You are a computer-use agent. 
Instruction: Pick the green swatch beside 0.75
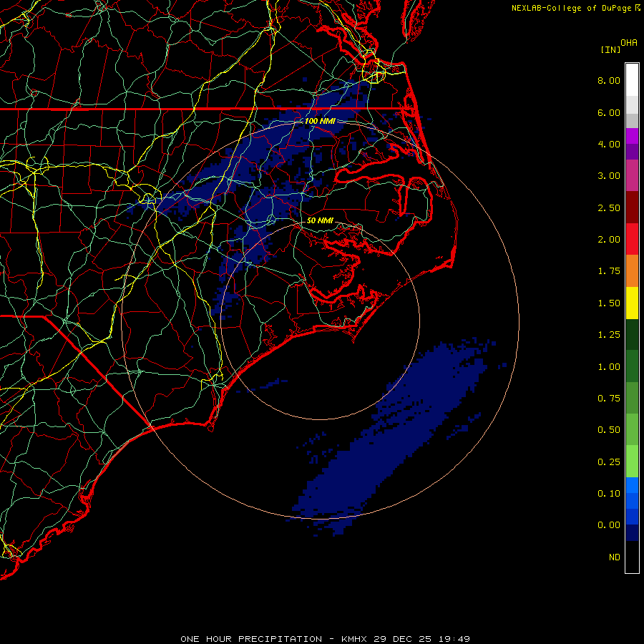tap(632, 398)
